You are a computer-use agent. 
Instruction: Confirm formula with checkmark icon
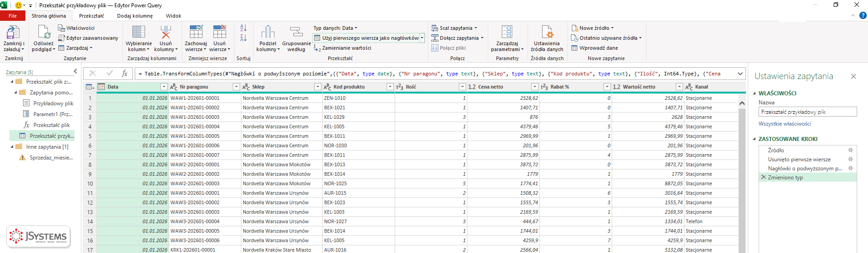(x=109, y=73)
